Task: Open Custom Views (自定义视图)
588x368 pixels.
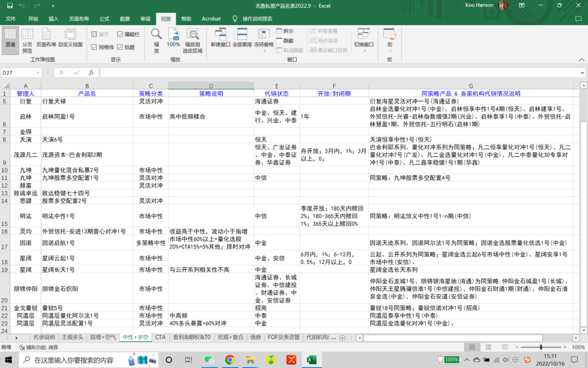Action: pyautogui.click(x=70, y=38)
